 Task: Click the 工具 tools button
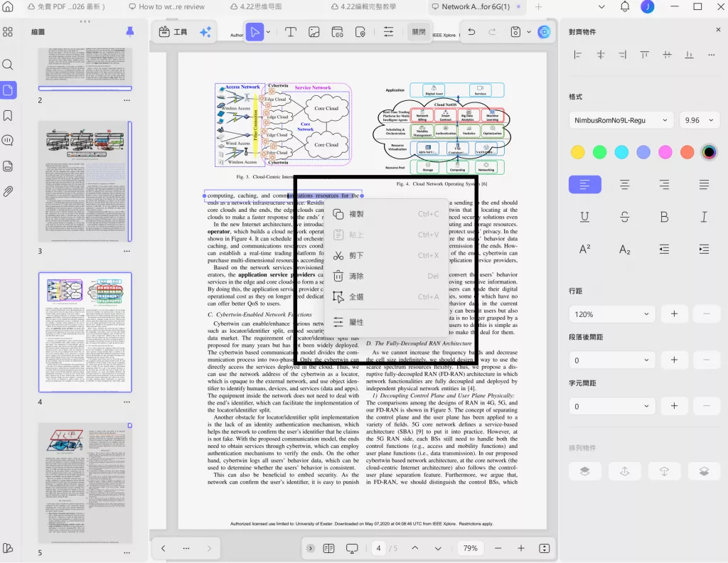click(173, 32)
